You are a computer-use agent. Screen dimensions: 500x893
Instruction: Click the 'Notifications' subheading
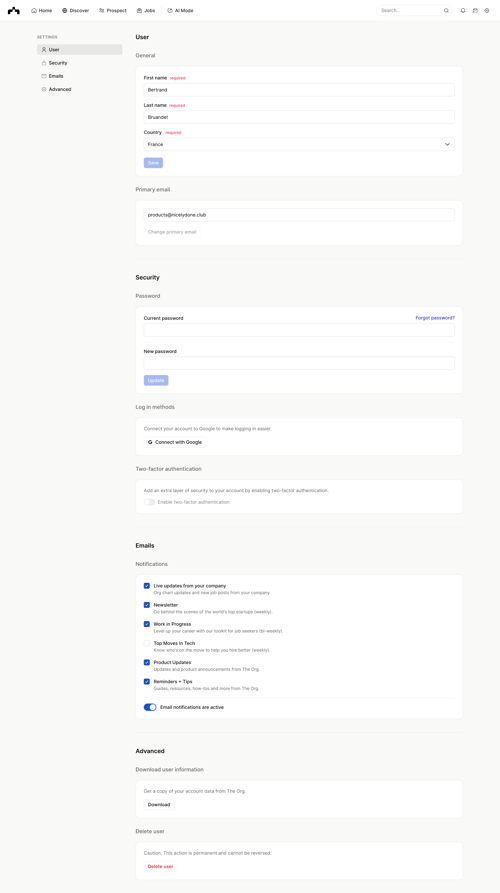pos(151,564)
